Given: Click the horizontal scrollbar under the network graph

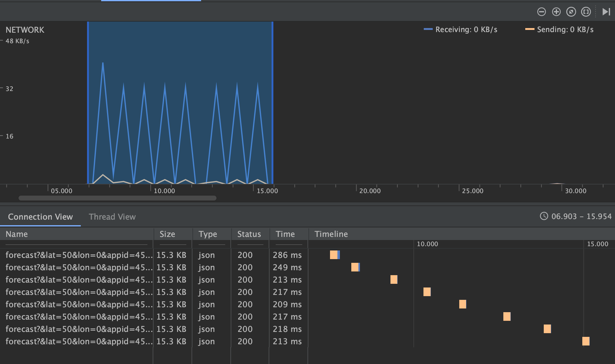Looking at the screenshot, I should click(117, 198).
